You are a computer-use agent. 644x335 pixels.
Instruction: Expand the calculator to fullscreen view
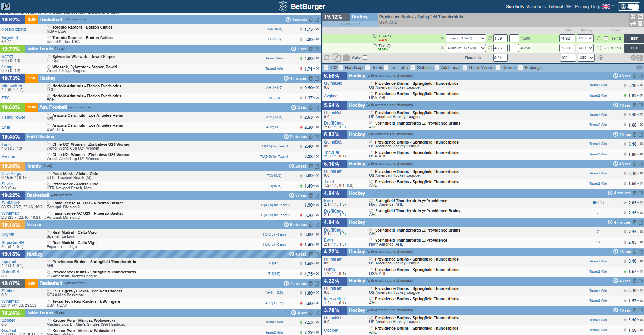633,16
